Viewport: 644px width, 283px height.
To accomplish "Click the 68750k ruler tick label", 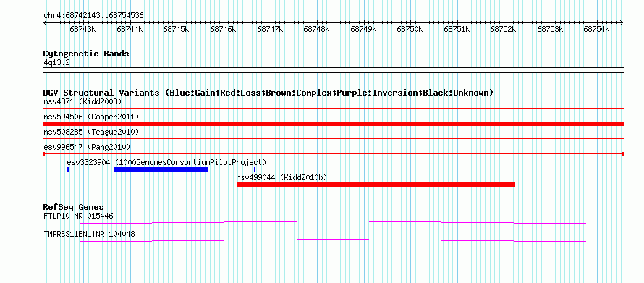I will click(x=410, y=30).
